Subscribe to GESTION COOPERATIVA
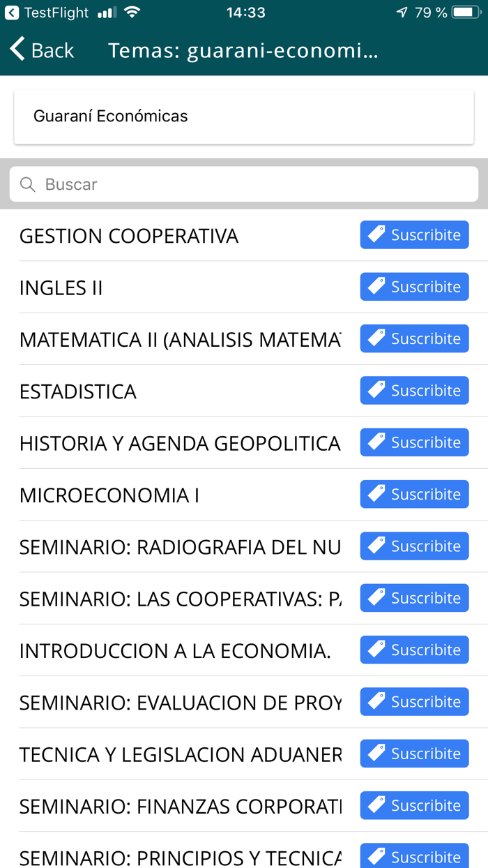 coord(414,234)
